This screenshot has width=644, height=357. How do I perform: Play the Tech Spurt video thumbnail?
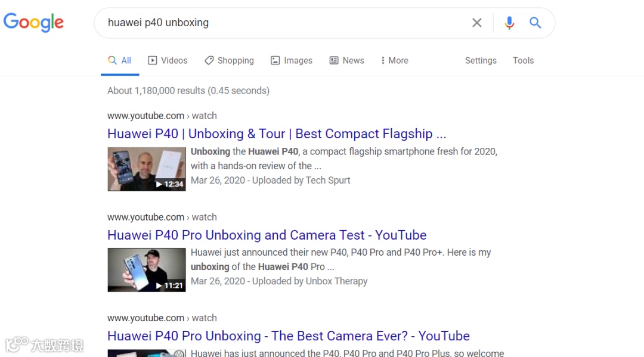pyautogui.click(x=146, y=169)
